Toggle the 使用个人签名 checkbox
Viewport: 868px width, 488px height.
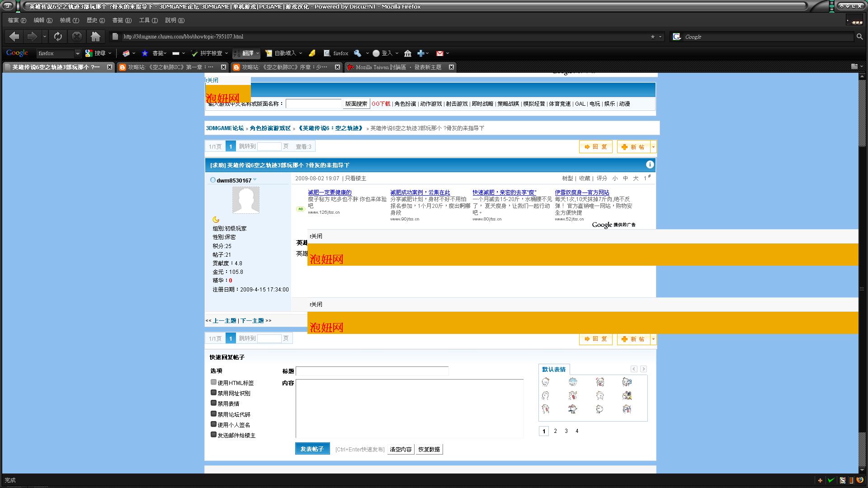tap(213, 424)
